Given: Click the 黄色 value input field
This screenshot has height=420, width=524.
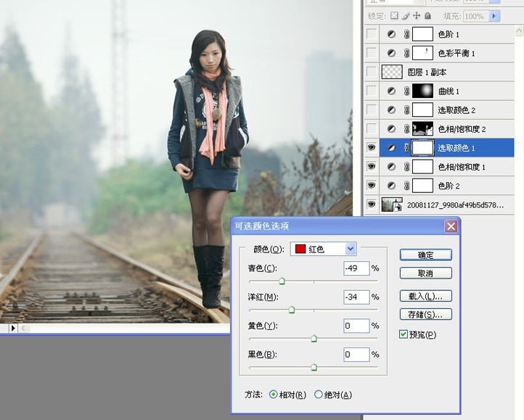Looking at the screenshot, I should tap(356, 326).
